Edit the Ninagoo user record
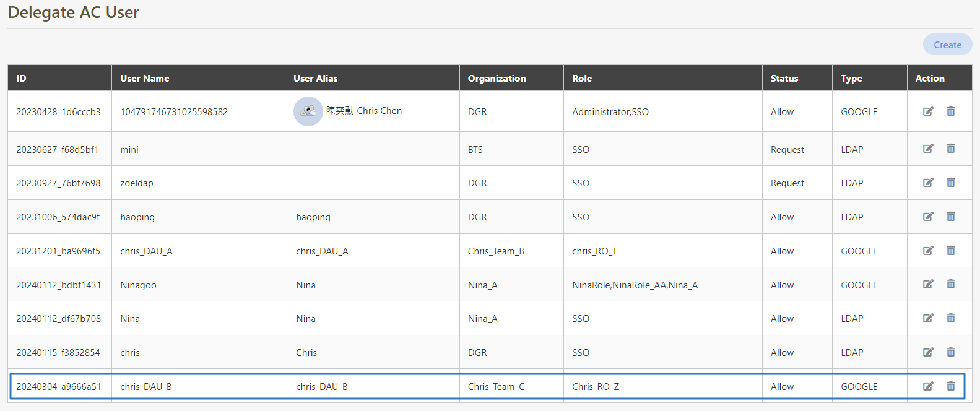 tap(928, 284)
